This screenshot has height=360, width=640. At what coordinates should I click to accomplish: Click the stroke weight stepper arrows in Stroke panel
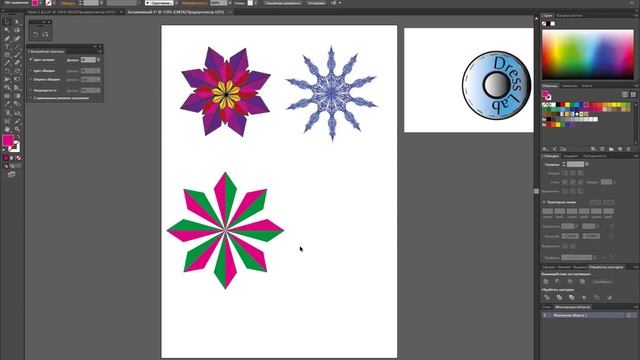564,164
